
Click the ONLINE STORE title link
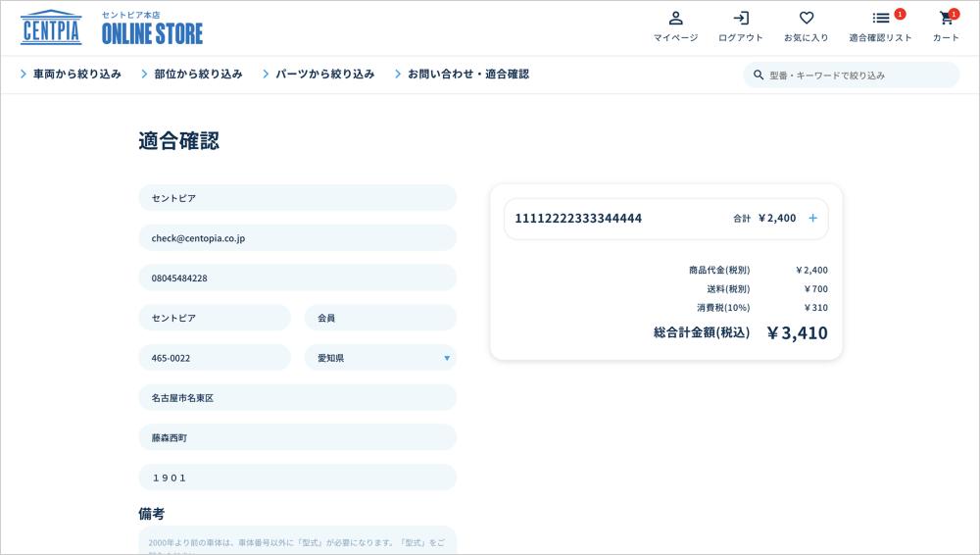coord(152,33)
